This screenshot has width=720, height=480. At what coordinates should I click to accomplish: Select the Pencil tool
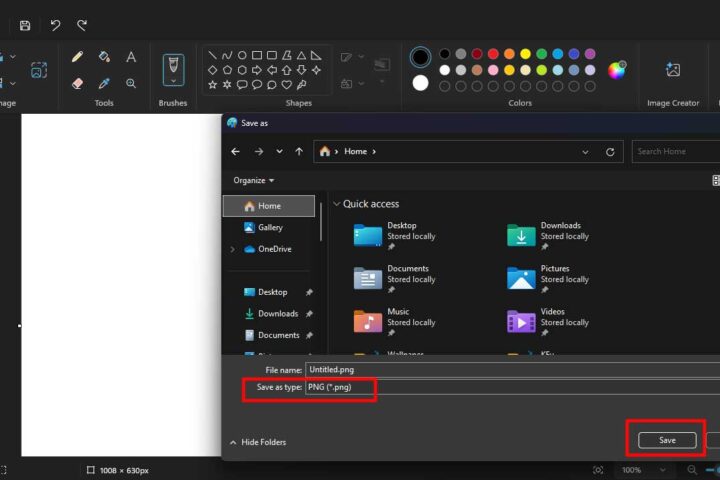[77, 56]
